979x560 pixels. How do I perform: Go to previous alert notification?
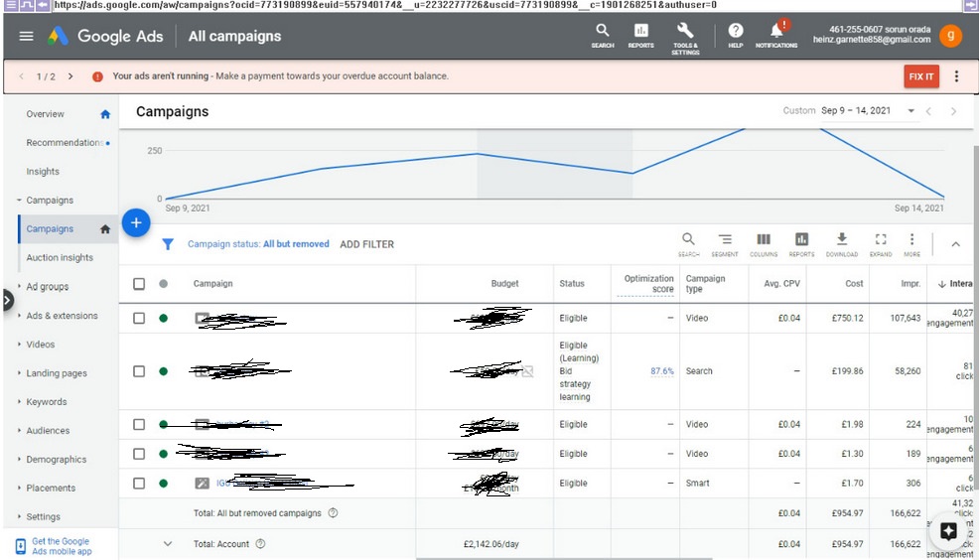click(x=21, y=76)
